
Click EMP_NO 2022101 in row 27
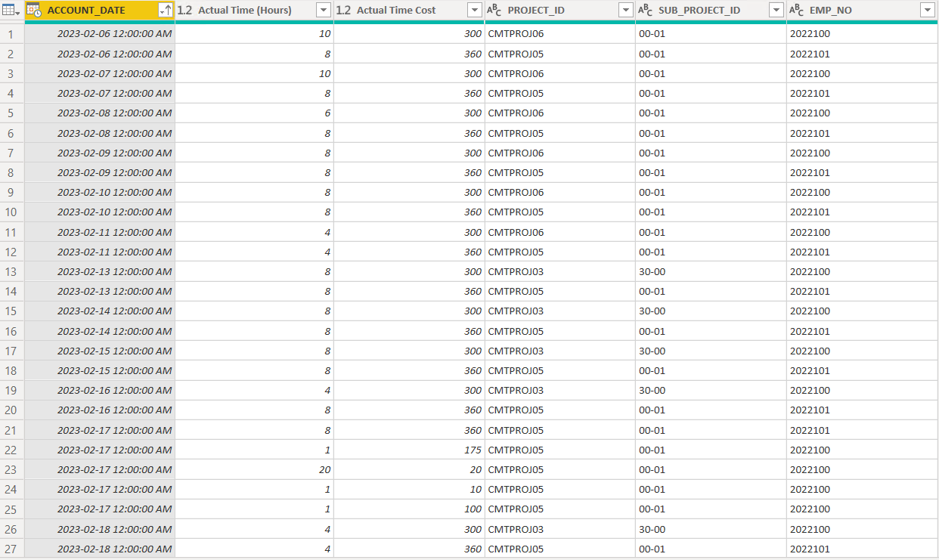pos(863,549)
